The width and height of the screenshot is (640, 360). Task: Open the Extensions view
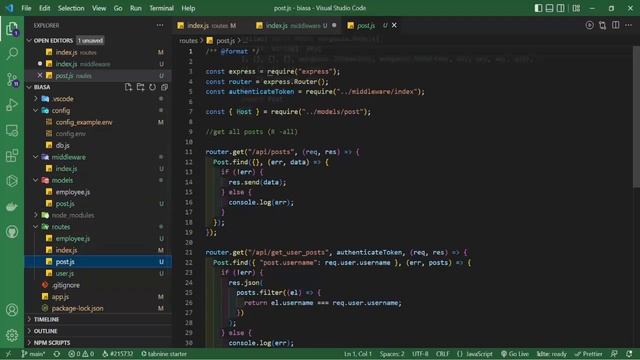12,156
